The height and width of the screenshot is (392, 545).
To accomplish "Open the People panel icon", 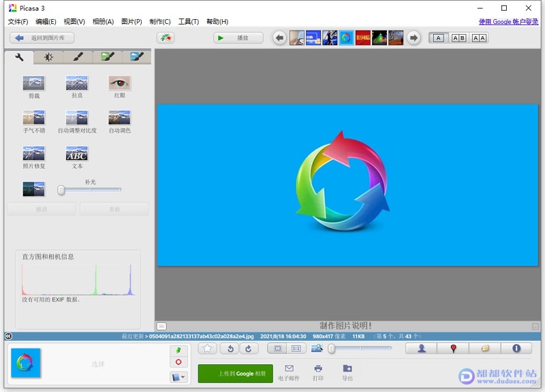I will [x=421, y=348].
